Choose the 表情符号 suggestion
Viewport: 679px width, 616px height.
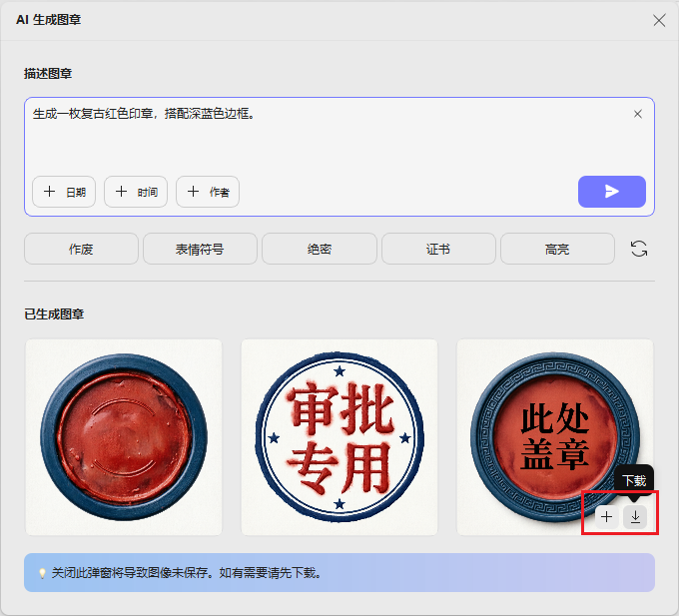pyautogui.click(x=200, y=249)
